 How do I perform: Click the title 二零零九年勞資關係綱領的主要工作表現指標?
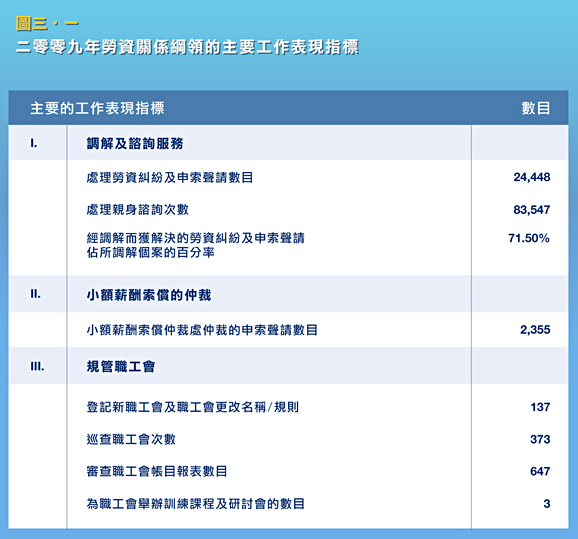187,47
